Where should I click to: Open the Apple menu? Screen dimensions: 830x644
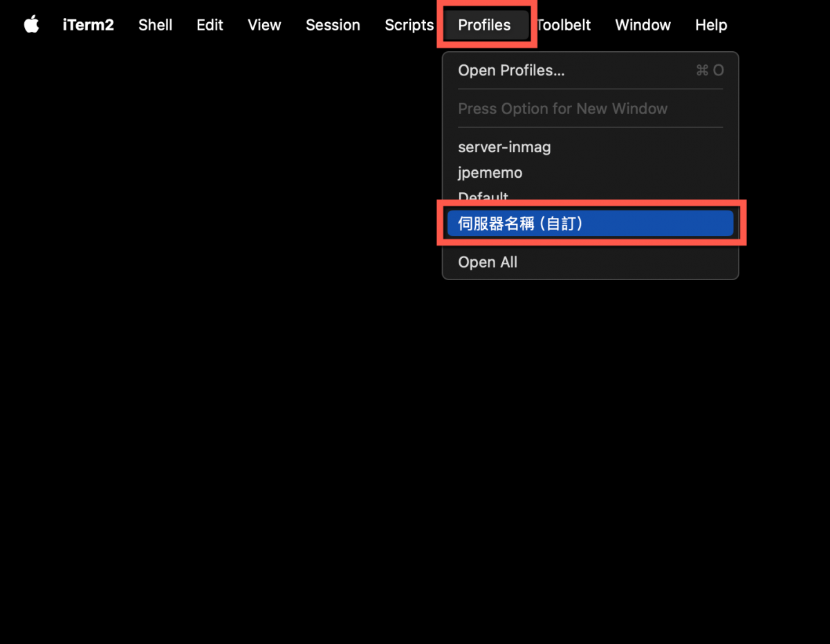coord(31,25)
